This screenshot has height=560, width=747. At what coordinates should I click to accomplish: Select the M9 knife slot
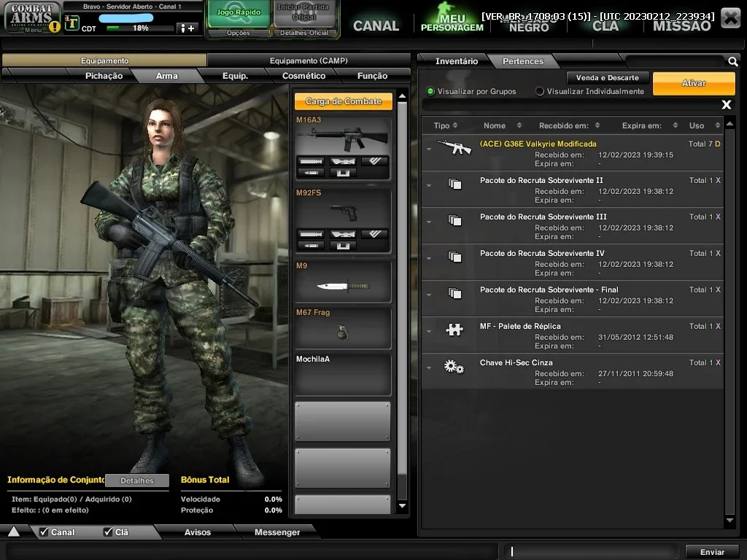(x=343, y=281)
